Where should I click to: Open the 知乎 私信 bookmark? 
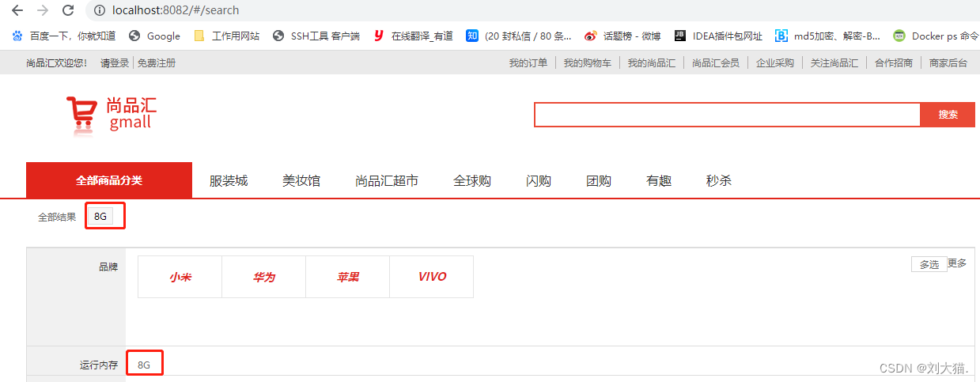(x=519, y=36)
